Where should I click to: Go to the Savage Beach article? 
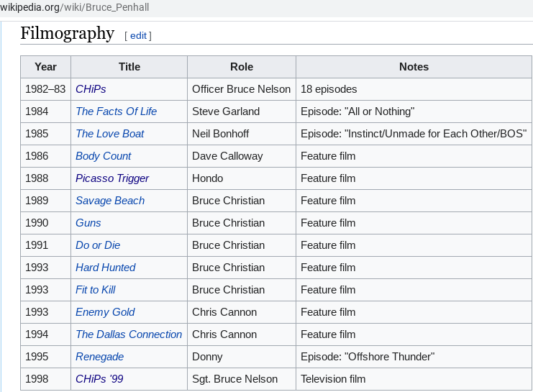(110, 201)
